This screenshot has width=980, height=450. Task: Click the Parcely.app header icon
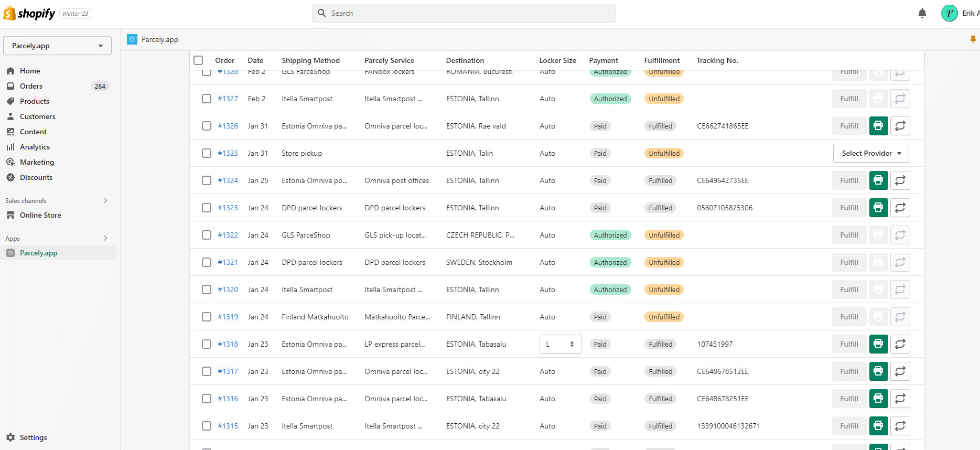tap(132, 39)
